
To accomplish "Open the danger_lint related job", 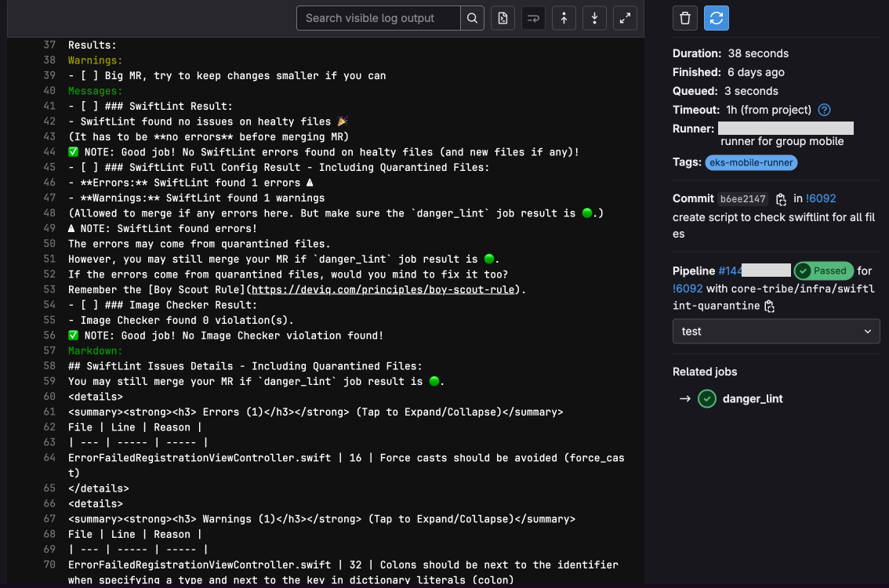I will tap(752, 399).
